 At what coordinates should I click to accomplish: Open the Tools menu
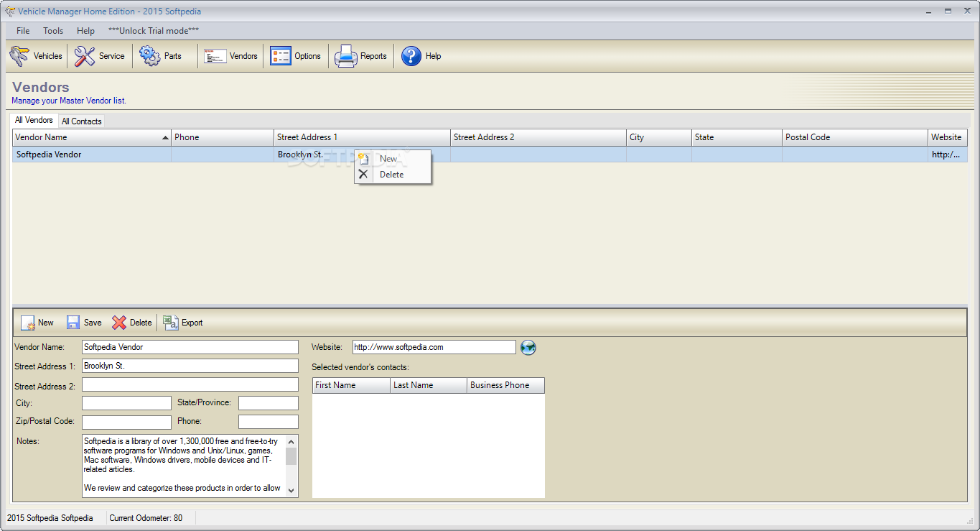[53, 31]
